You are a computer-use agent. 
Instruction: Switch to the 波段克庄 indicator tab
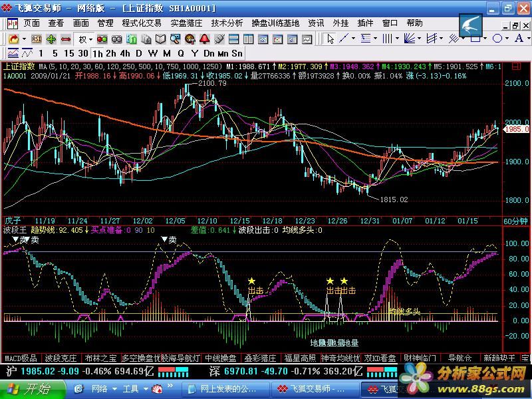61,358
